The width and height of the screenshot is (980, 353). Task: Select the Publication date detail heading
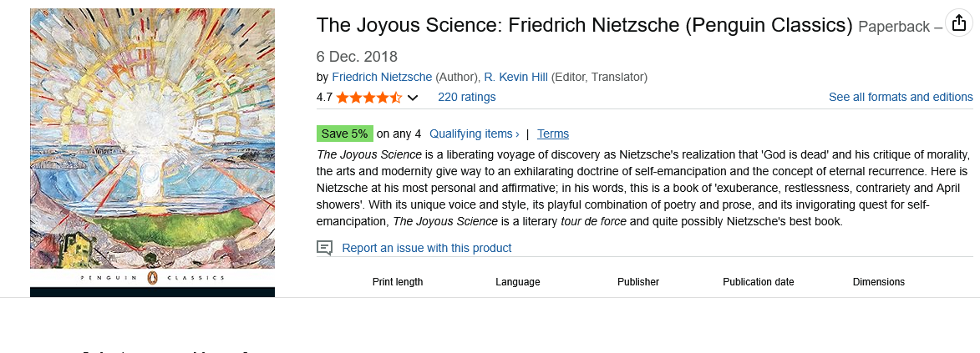[x=759, y=282]
